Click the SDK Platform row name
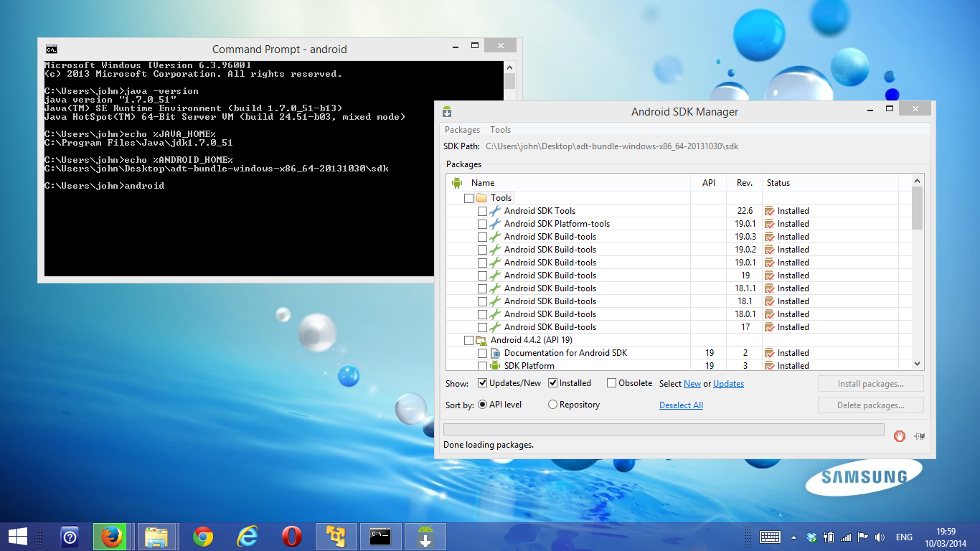This screenshot has width=980, height=551. 529,366
